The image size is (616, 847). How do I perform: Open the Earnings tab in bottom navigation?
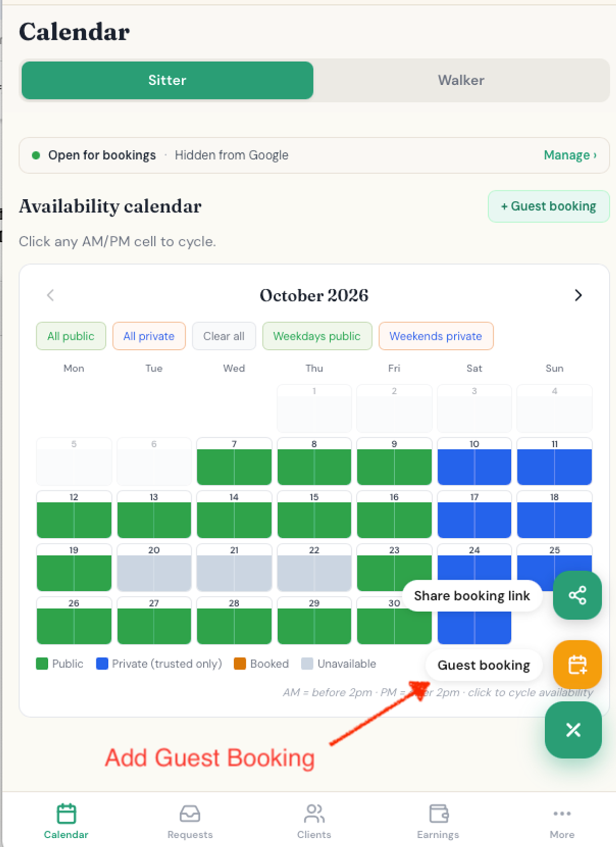pyautogui.click(x=438, y=821)
